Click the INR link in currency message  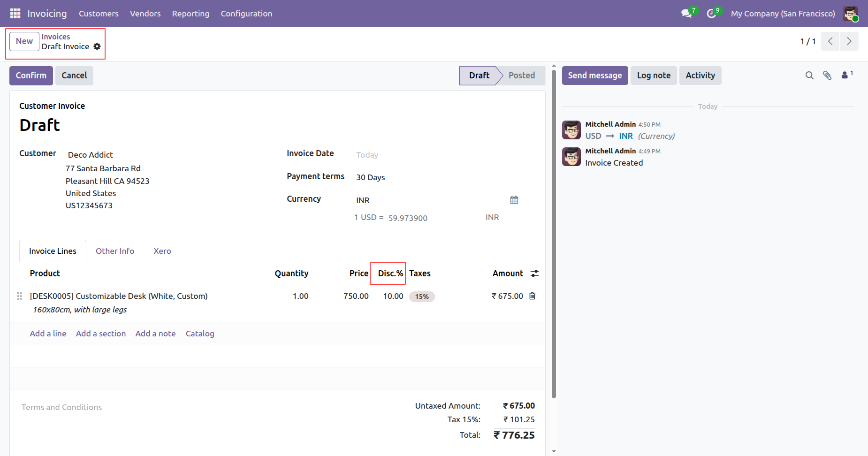(626, 136)
